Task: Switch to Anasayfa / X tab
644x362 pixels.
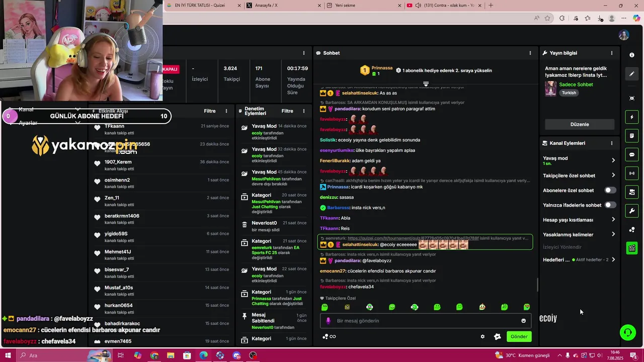Action: coord(283,6)
